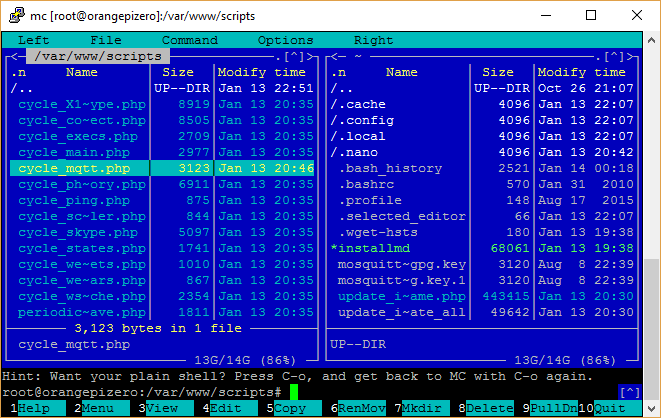Click the left panel history [^] indicator
This screenshot has width=661, height=418.
click(297, 57)
